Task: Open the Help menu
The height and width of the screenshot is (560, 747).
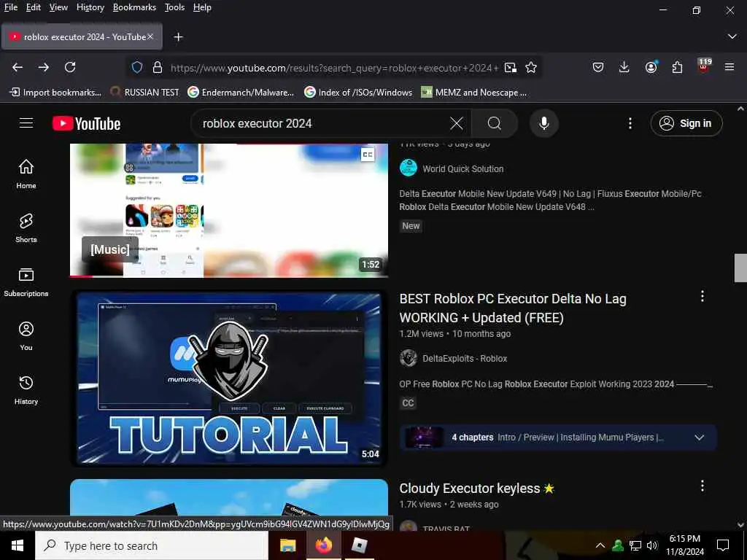Action: pos(202,7)
